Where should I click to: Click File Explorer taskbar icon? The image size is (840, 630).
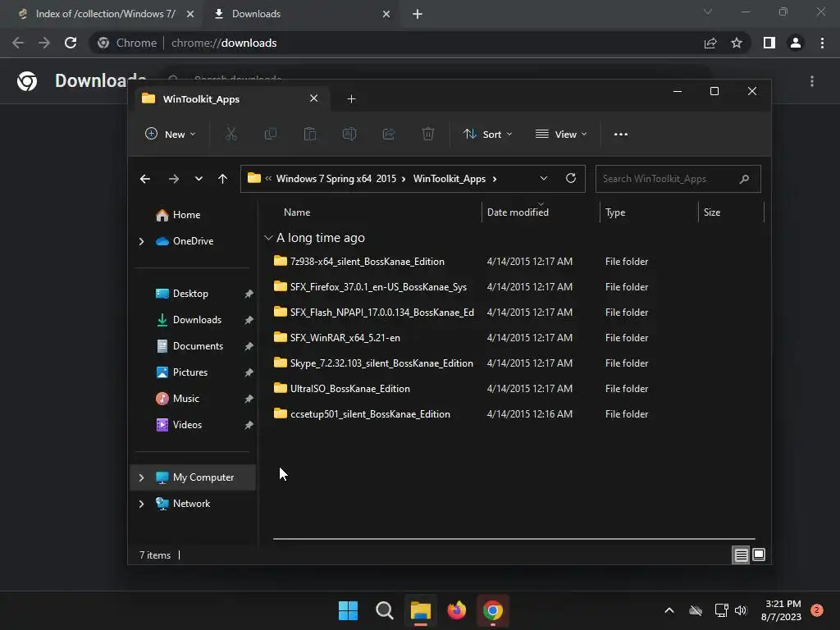[421, 610]
